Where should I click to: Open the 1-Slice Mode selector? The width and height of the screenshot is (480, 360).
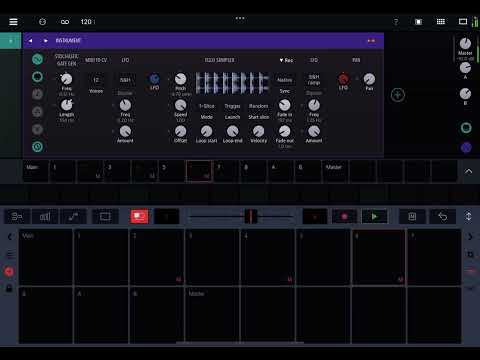click(207, 106)
